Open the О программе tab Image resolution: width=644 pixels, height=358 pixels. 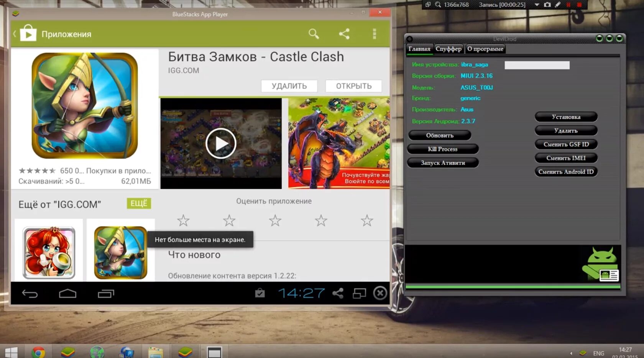pos(485,49)
